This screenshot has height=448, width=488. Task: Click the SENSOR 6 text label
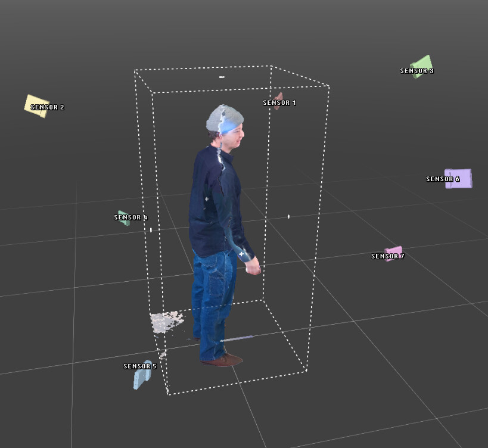coord(442,179)
